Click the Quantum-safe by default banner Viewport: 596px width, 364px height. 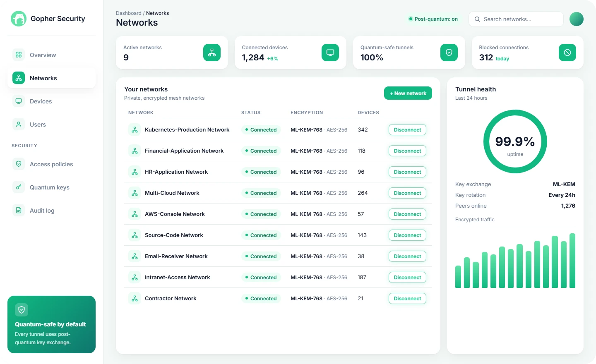pyautogui.click(x=51, y=324)
